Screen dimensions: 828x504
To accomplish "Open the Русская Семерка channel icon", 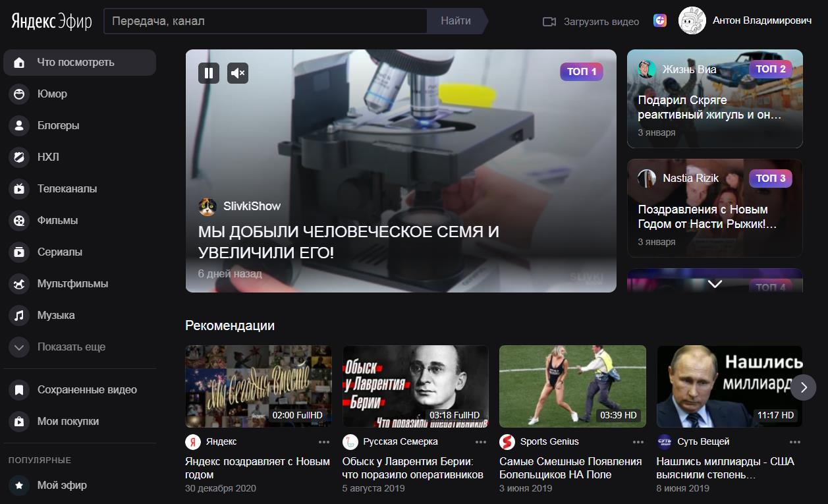I will (350, 441).
